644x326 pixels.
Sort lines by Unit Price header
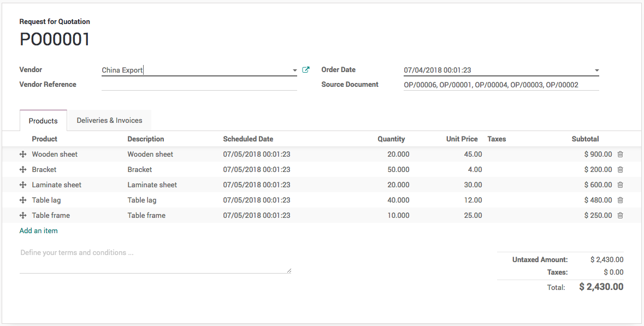462,139
